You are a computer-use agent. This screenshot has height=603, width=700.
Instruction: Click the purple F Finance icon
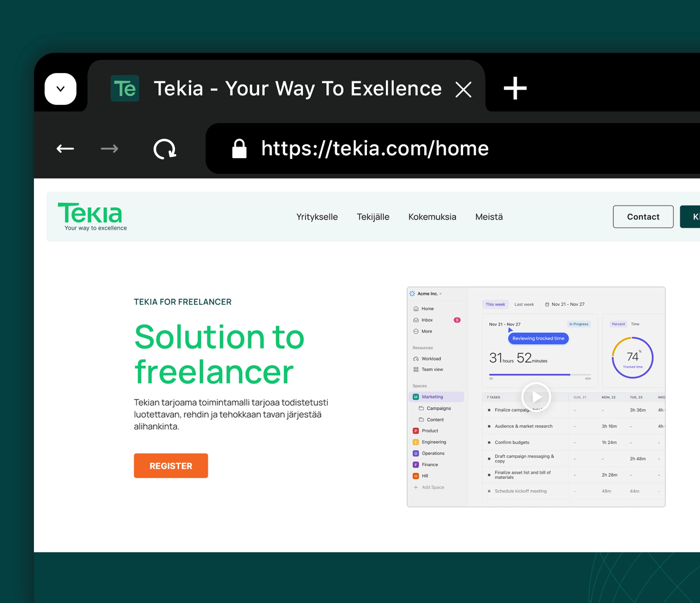416,465
